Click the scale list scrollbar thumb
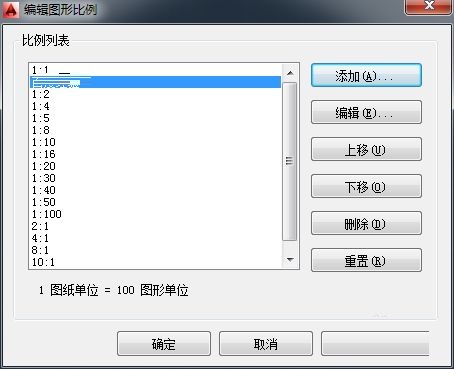Screen dimensions: 454x369 tap(290, 161)
